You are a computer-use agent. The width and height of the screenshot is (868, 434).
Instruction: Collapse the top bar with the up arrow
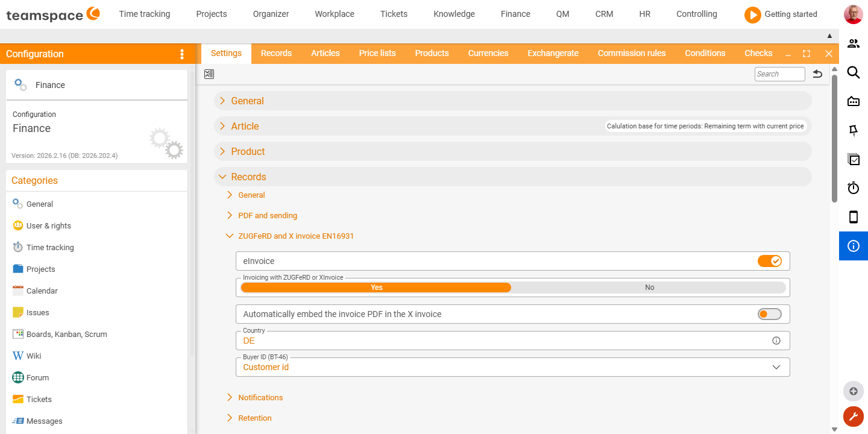[829, 36]
